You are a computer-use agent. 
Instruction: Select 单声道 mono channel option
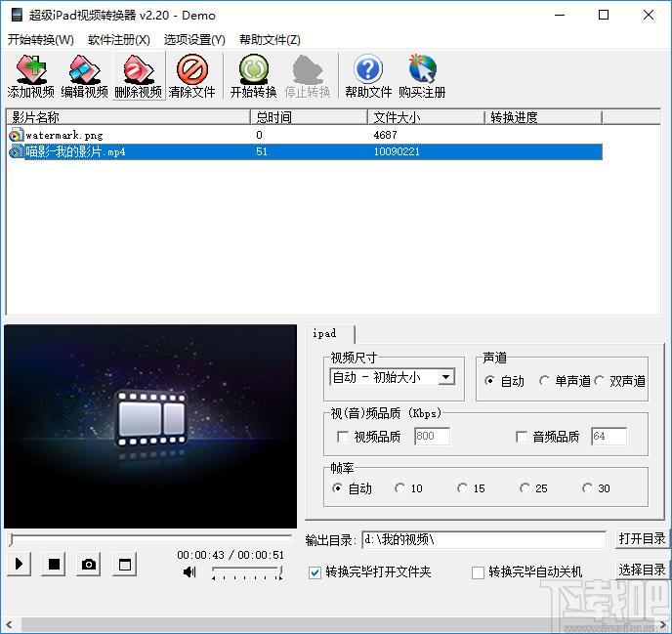(x=544, y=381)
